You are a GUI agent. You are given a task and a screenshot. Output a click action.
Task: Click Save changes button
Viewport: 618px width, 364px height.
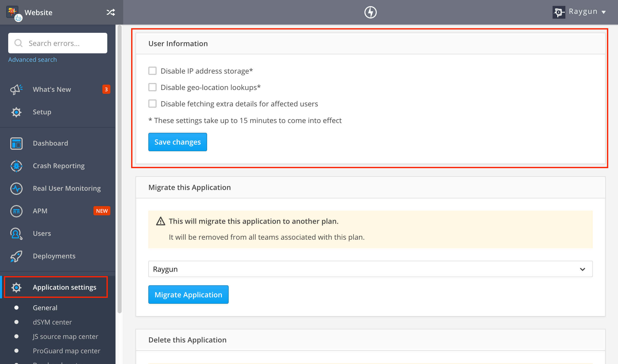[x=178, y=142]
